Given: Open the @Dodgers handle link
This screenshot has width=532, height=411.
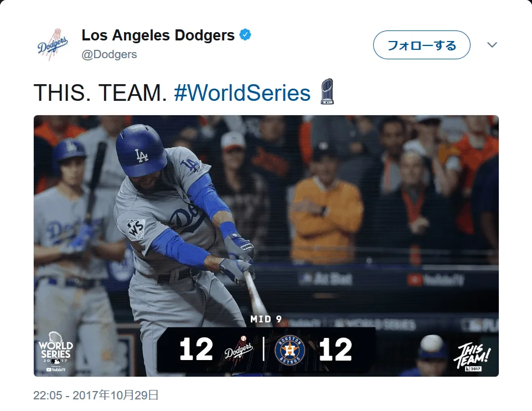Looking at the screenshot, I should (x=110, y=54).
